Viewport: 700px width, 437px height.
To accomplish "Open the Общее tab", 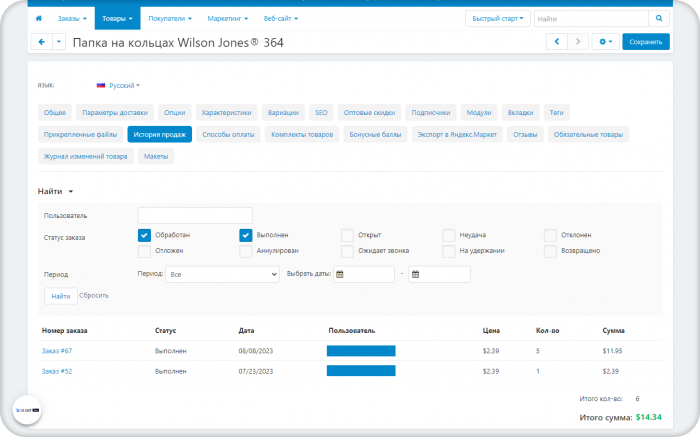I will (x=55, y=112).
